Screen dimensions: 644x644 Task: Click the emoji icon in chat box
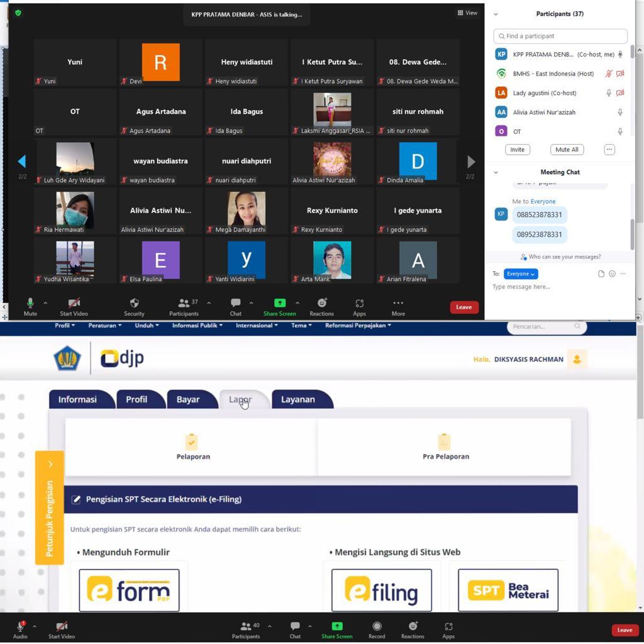[x=612, y=274]
